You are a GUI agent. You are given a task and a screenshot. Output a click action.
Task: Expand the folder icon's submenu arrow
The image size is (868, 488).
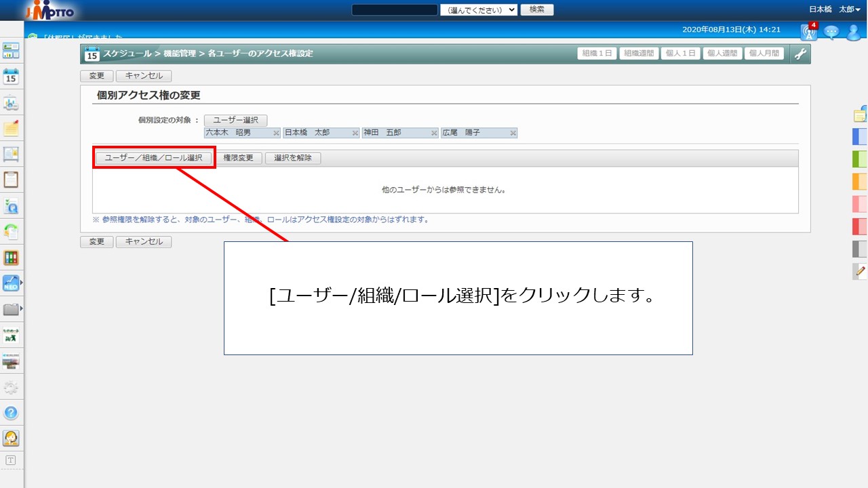click(22, 310)
